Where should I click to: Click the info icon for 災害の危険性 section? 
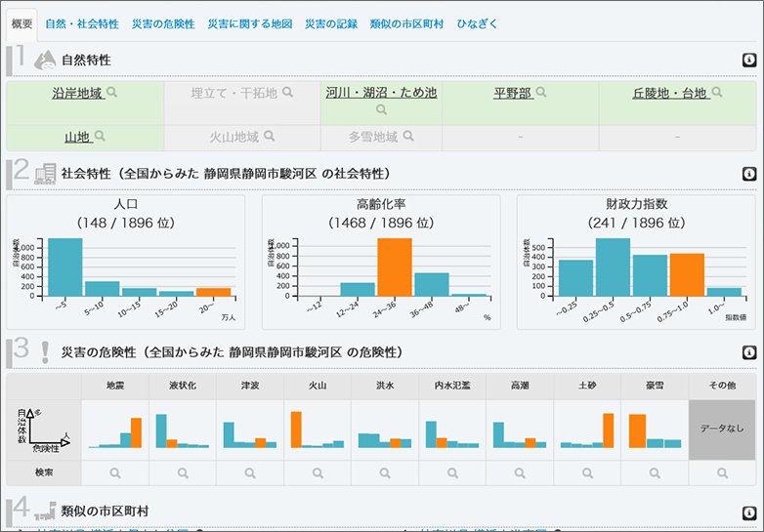(x=749, y=351)
